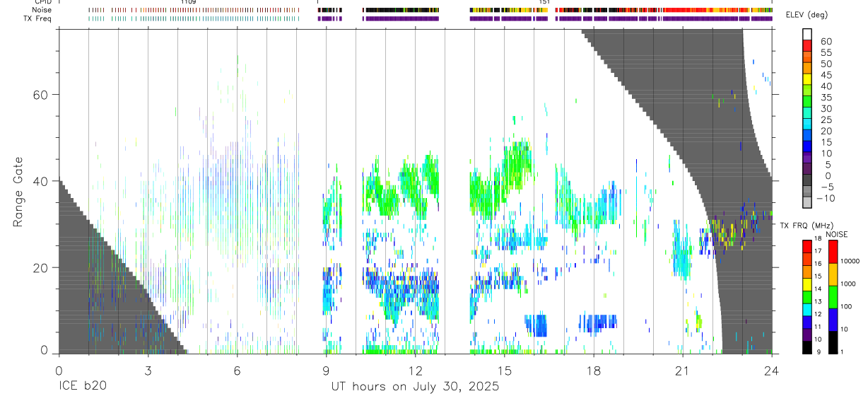
Task: Click hour tick label '12' on time axis
Action: pyautogui.click(x=415, y=371)
